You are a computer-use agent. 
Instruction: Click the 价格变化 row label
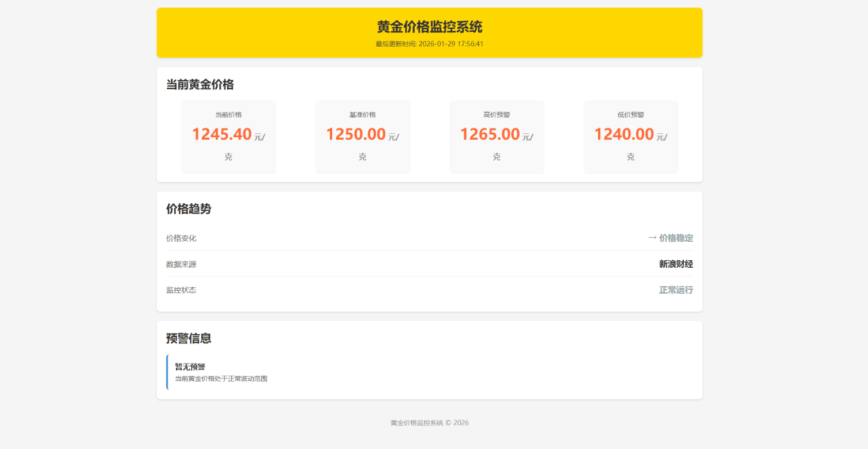pos(180,238)
